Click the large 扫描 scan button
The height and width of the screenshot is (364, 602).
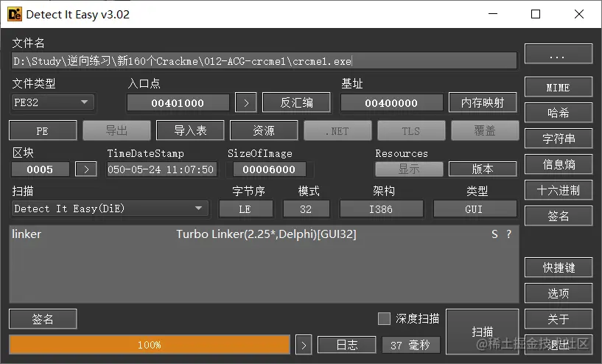pyautogui.click(x=482, y=332)
